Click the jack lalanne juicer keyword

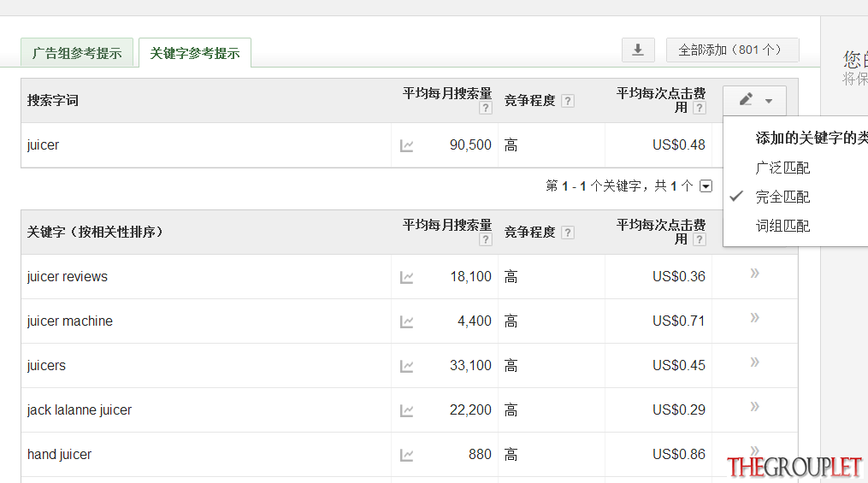pos(80,410)
